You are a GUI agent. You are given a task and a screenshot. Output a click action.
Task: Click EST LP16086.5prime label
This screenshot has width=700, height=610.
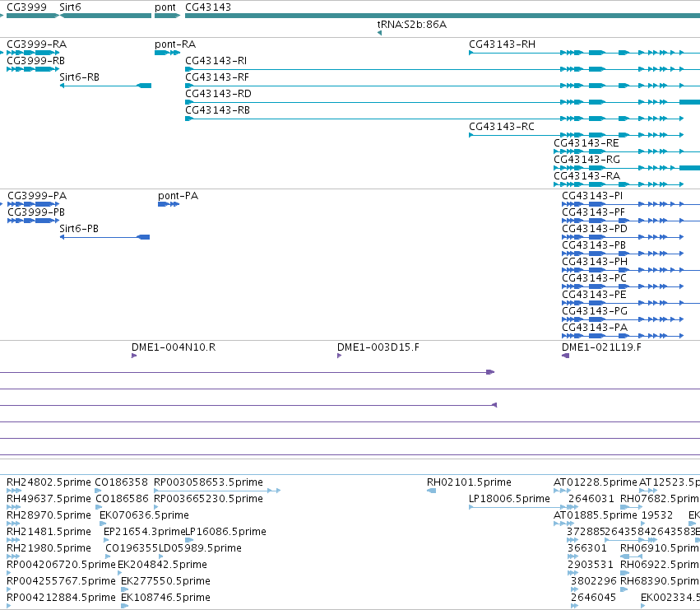[x=226, y=533]
